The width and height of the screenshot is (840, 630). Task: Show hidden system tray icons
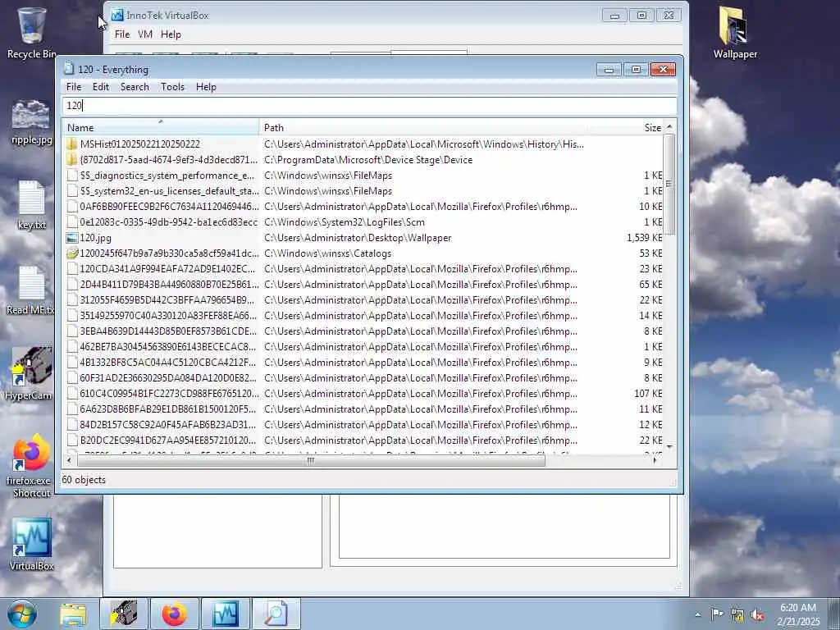point(697,614)
